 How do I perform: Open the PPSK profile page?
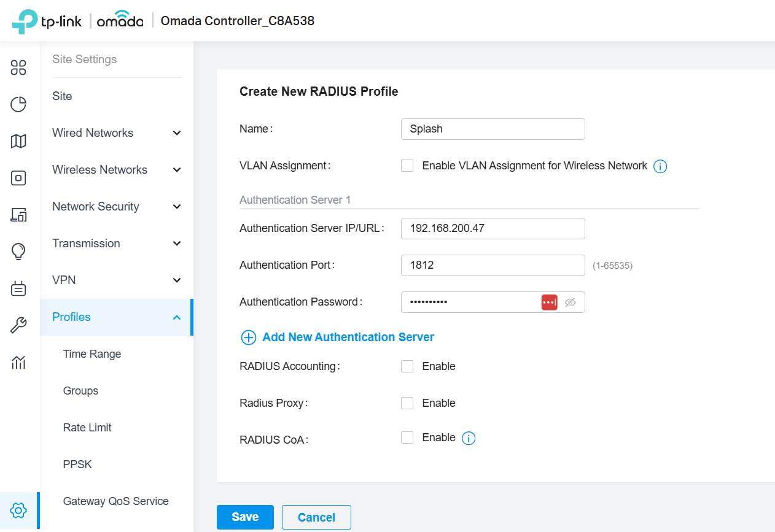click(77, 465)
